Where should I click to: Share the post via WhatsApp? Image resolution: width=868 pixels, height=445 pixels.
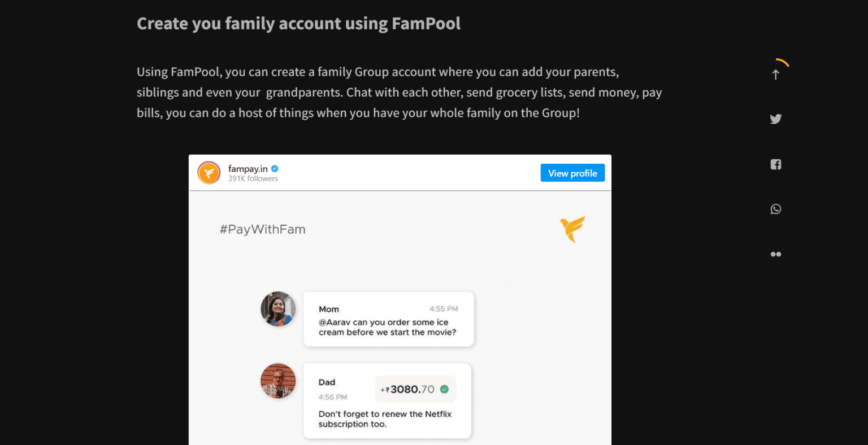[x=775, y=209]
